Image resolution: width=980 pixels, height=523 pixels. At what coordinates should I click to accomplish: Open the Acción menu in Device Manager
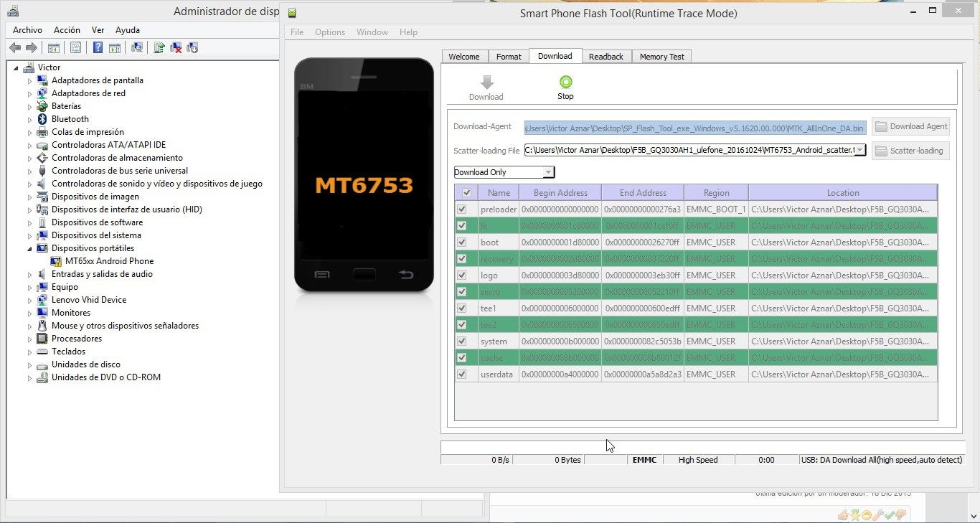[67, 30]
